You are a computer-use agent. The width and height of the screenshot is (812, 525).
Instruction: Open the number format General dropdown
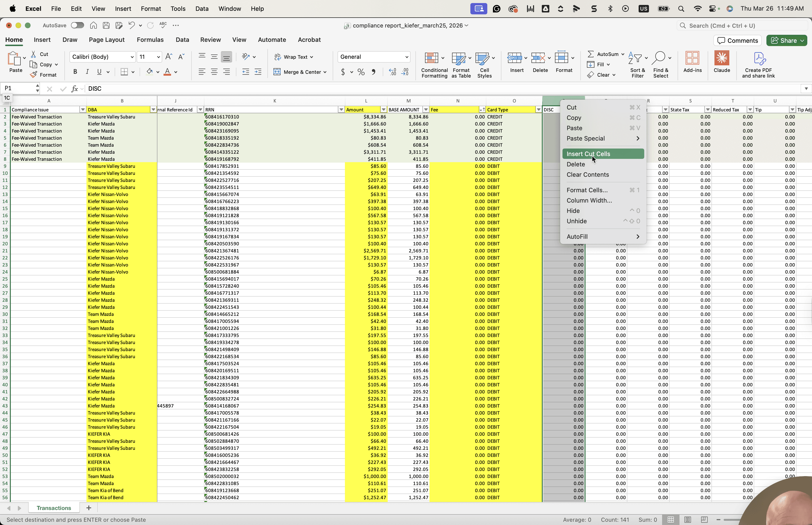406,57
